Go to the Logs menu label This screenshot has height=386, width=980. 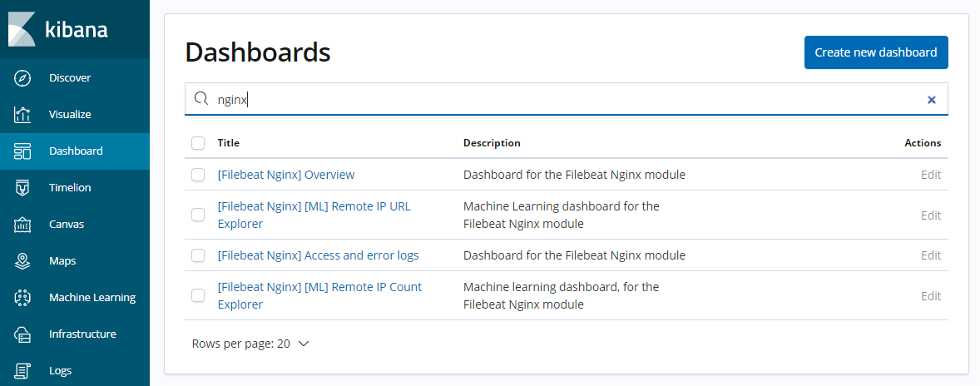pos(61,370)
